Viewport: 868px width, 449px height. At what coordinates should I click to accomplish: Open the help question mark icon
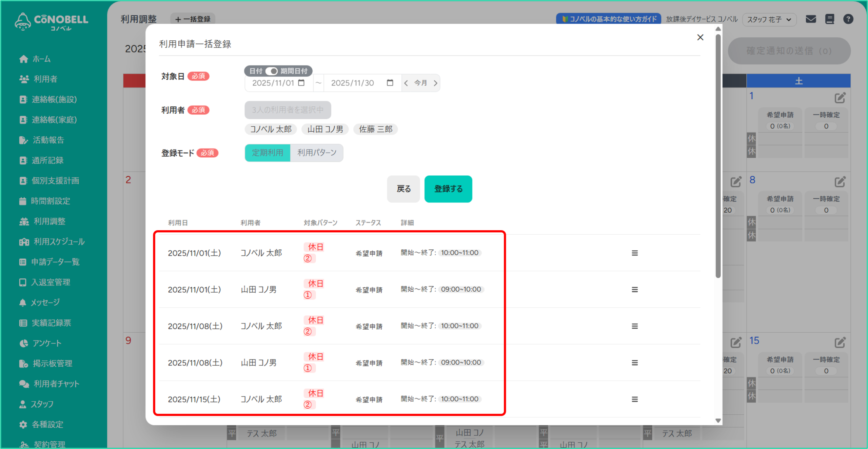[x=848, y=19]
